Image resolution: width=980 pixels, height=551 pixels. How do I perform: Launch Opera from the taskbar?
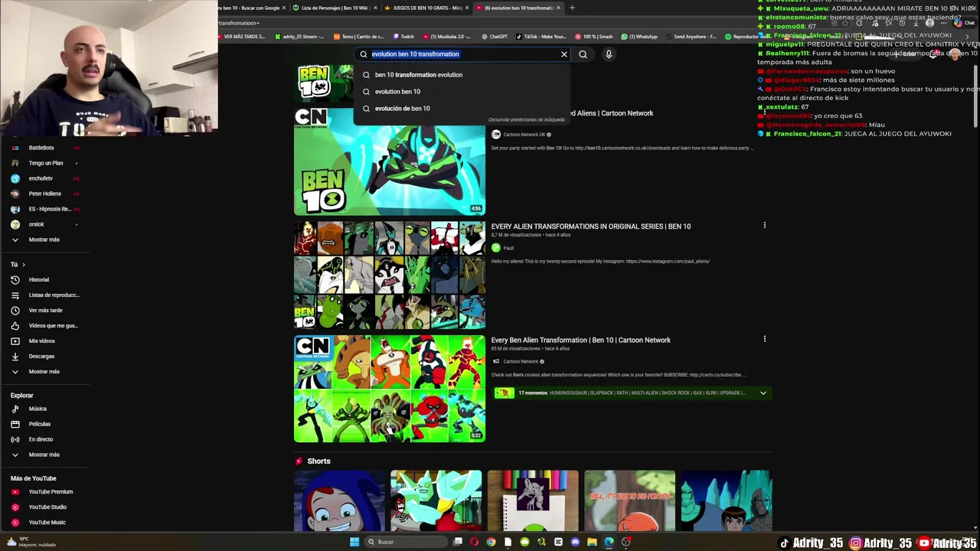pyautogui.click(x=474, y=542)
